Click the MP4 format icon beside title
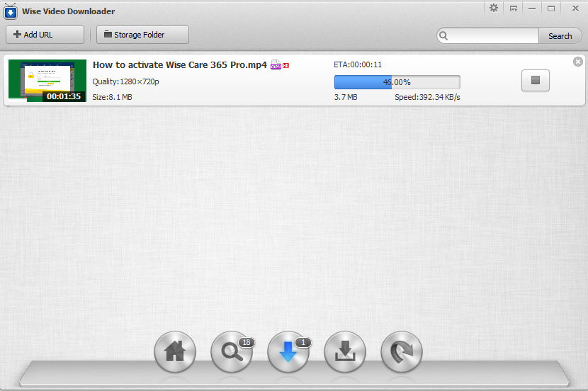The width and height of the screenshot is (588, 391). [276, 65]
